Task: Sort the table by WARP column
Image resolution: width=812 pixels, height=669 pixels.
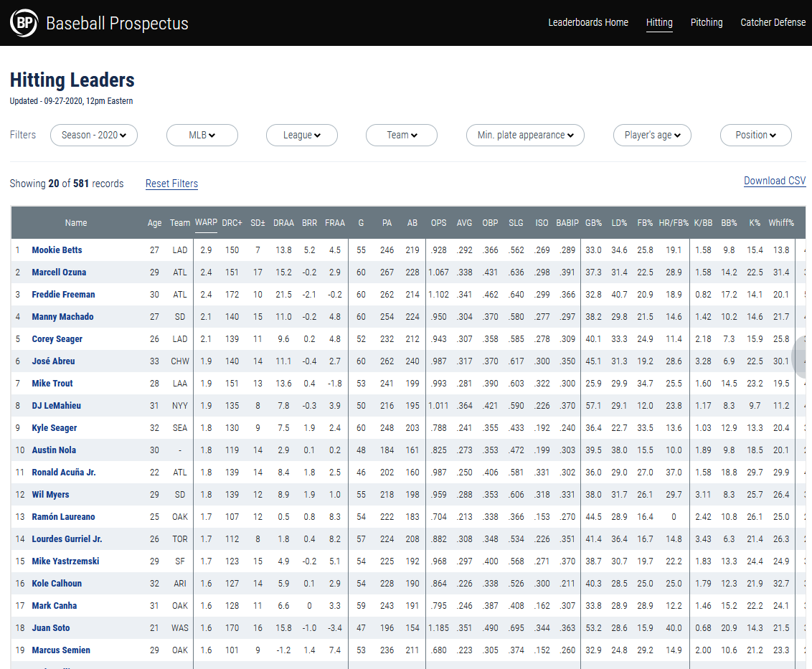Action: [x=206, y=222]
